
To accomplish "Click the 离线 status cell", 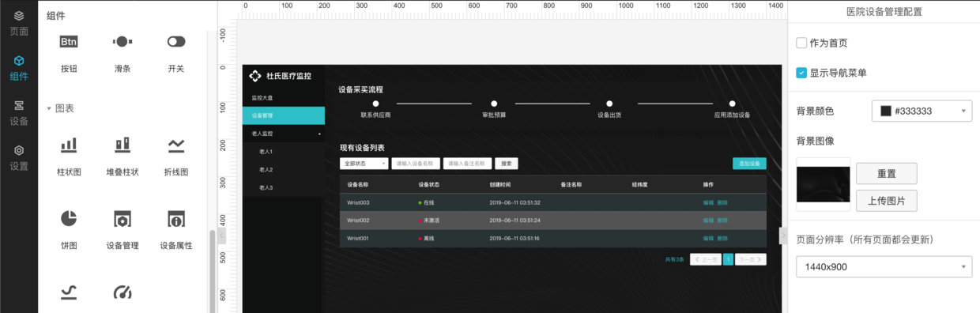I will pyautogui.click(x=427, y=239).
